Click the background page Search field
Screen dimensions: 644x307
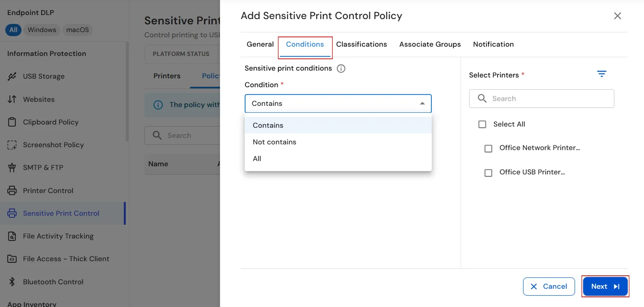(183, 135)
